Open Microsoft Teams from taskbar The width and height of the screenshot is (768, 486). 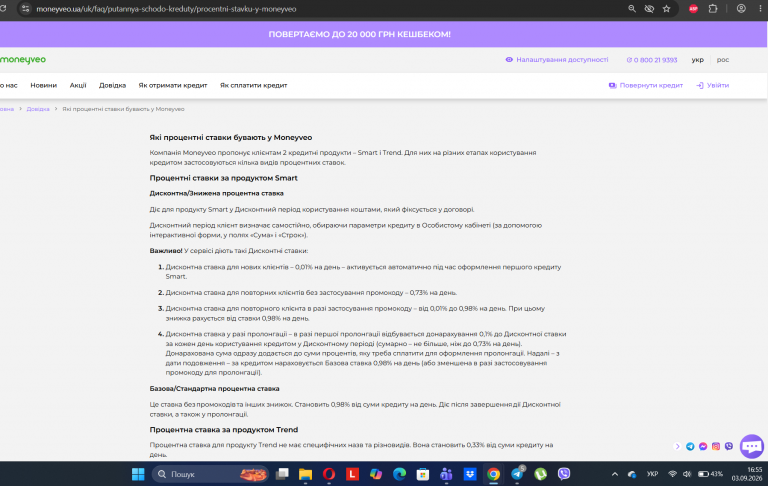[x=446, y=474]
